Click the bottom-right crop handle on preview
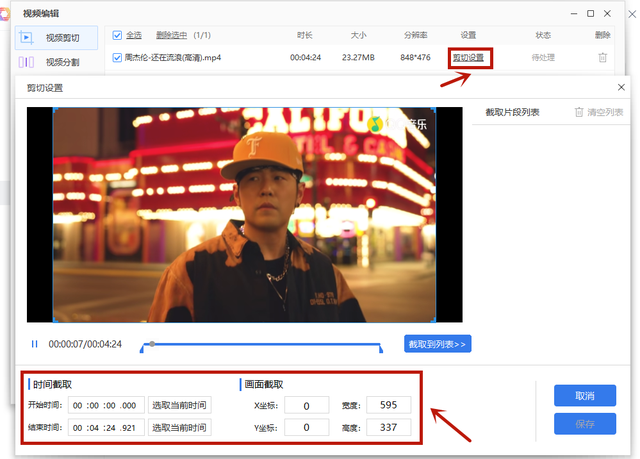The height and width of the screenshot is (459, 640). (x=435, y=321)
